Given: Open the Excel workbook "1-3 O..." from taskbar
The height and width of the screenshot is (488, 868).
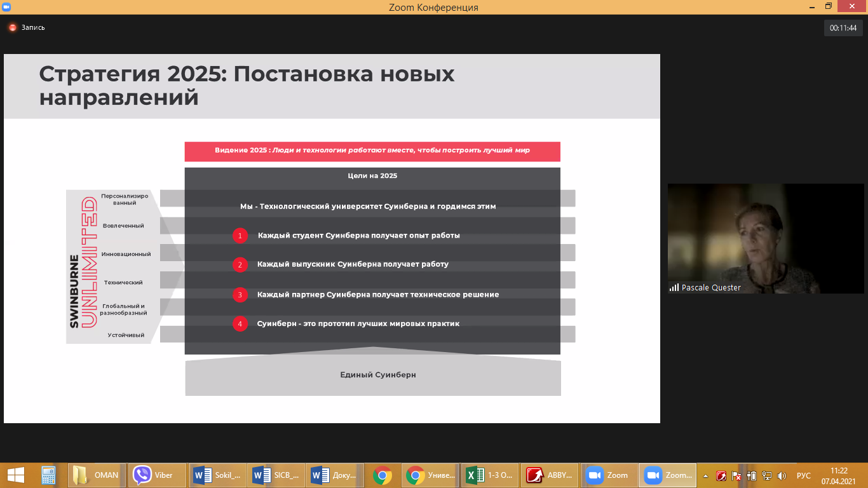Looking at the screenshot, I should [490, 475].
